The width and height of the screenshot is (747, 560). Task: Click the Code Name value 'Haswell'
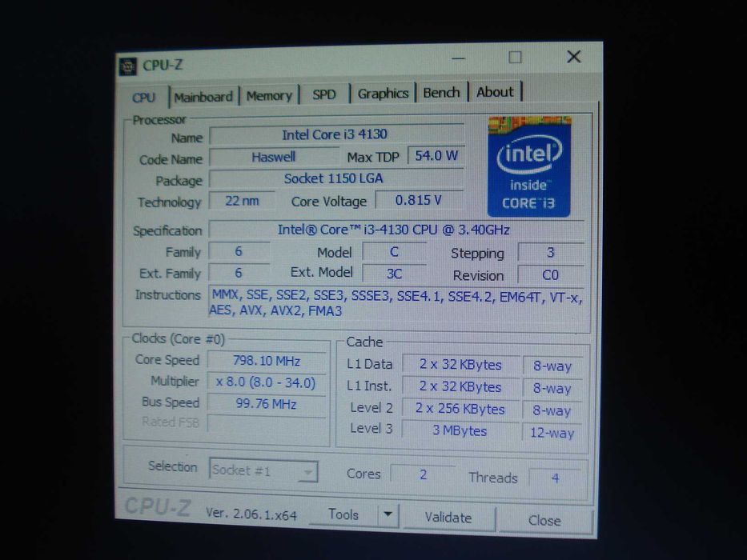274,157
